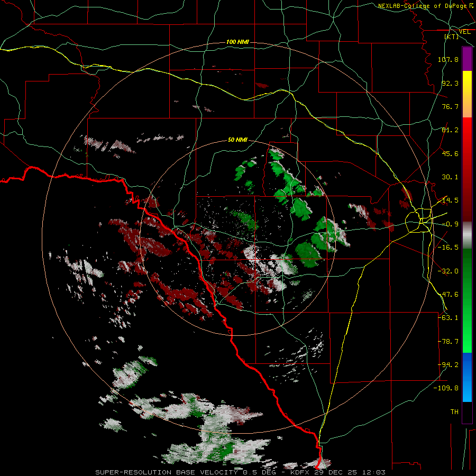Viewport: 476px width, 476px height.
Task: Click the [KT] units label
Action: [x=452, y=36]
